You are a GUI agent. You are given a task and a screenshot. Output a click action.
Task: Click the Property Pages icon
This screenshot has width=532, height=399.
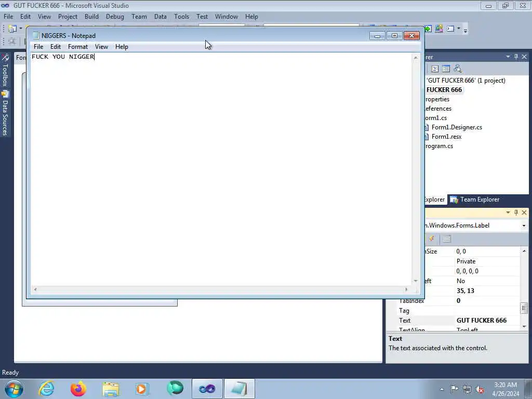click(447, 239)
